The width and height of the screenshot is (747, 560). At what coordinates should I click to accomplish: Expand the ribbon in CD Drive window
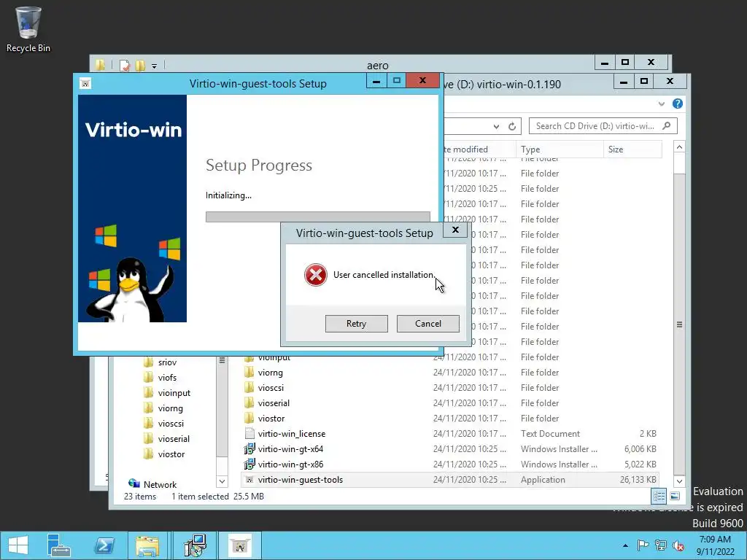661,104
